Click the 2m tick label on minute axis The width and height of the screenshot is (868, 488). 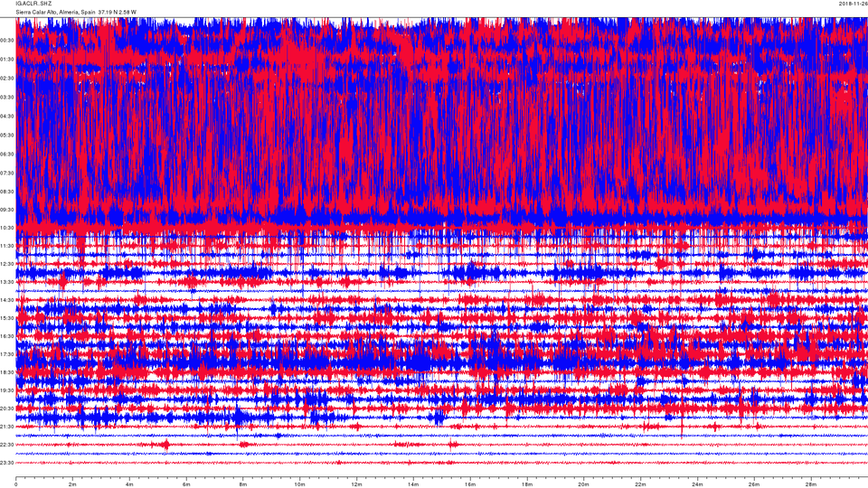pos(72,484)
